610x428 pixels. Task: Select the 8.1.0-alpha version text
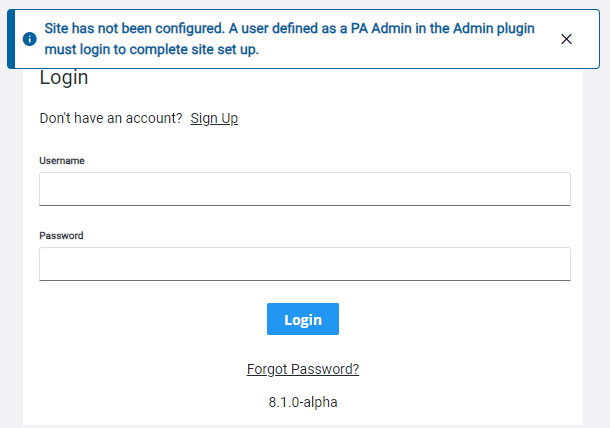point(303,402)
